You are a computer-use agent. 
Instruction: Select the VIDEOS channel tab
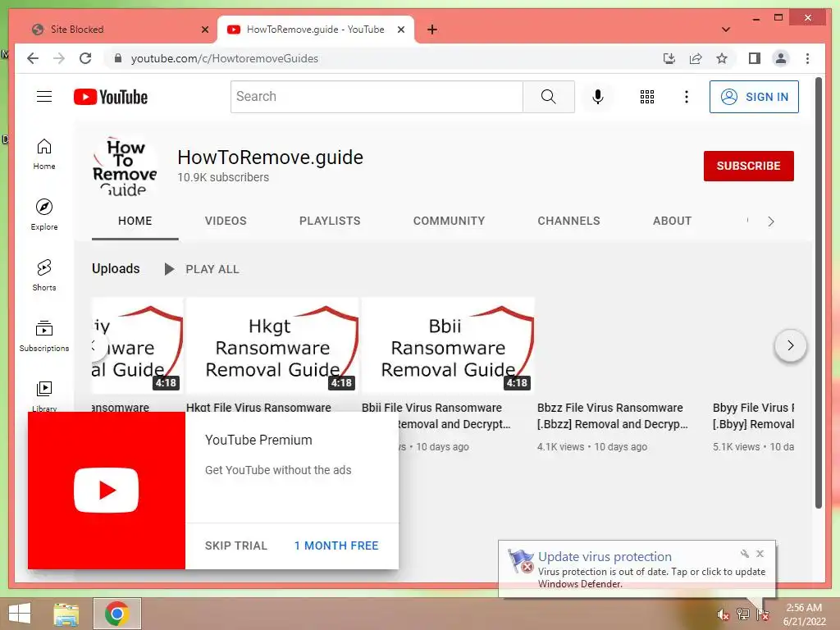(x=226, y=221)
